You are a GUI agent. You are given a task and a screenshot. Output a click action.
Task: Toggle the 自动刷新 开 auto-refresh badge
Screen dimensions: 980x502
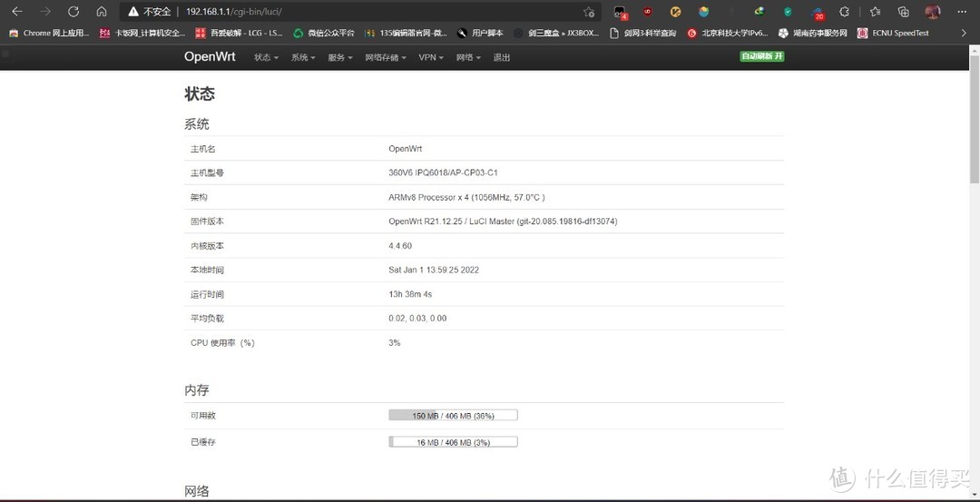coord(762,56)
